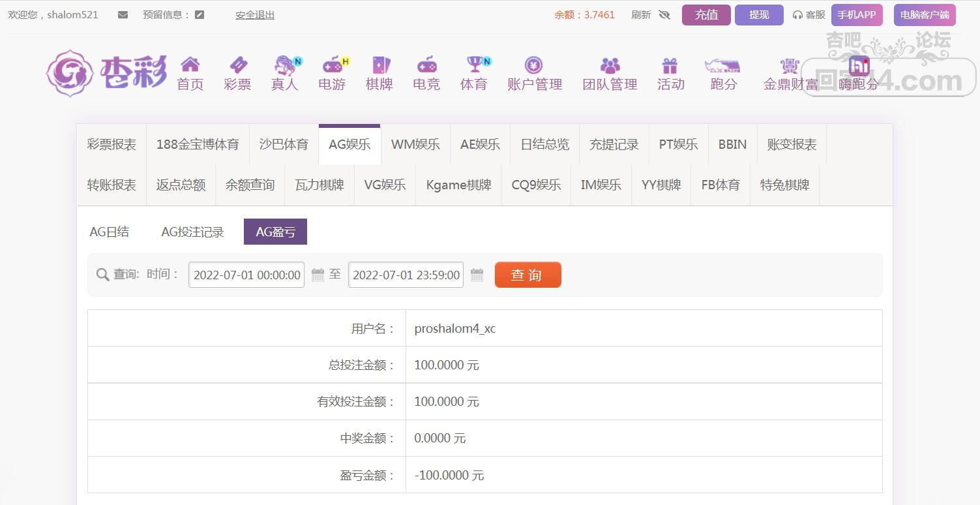Switch to the AG投注记录 sub-tab
The image size is (980, 505).
[192, 232]
